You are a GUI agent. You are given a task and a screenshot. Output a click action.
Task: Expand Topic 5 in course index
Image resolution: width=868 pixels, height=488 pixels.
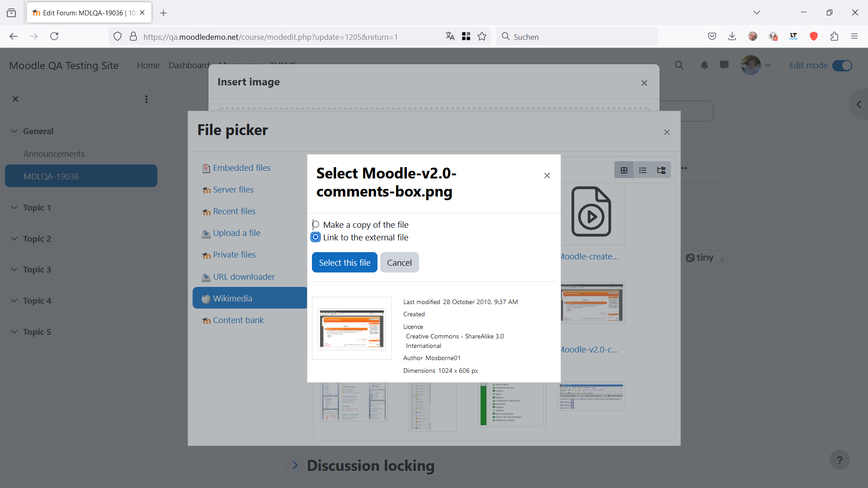[14, 332]
